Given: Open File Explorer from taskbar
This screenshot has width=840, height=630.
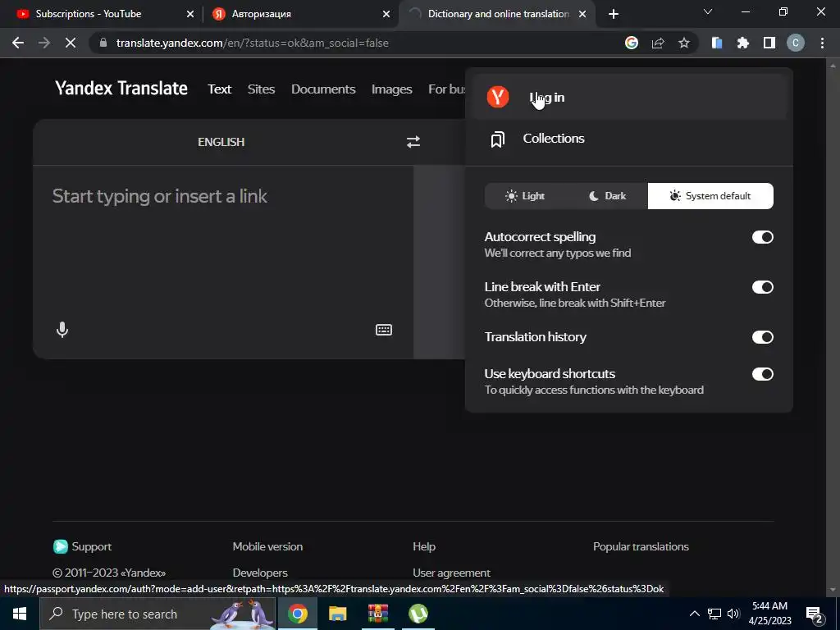Looking at the screenshot, I should pyautogui.click(x=337, y=614).
